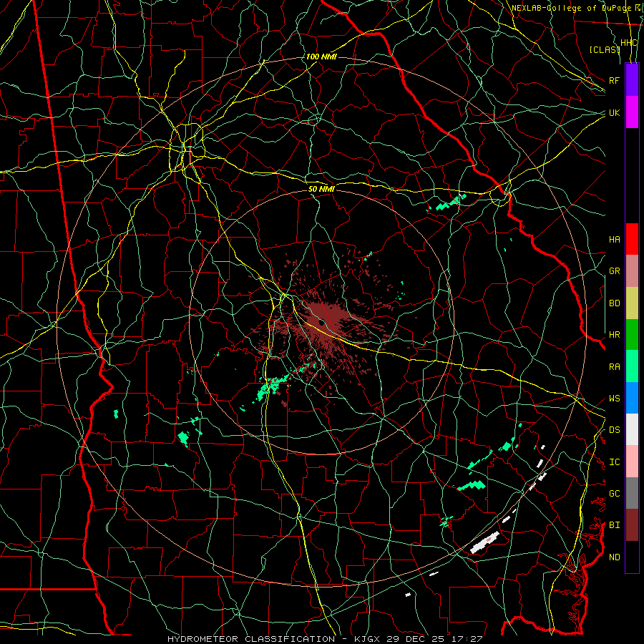Pick the light green RA rain swatch
Screen dimensions: 644x644
pyautogui.click(x=632, y=366)
